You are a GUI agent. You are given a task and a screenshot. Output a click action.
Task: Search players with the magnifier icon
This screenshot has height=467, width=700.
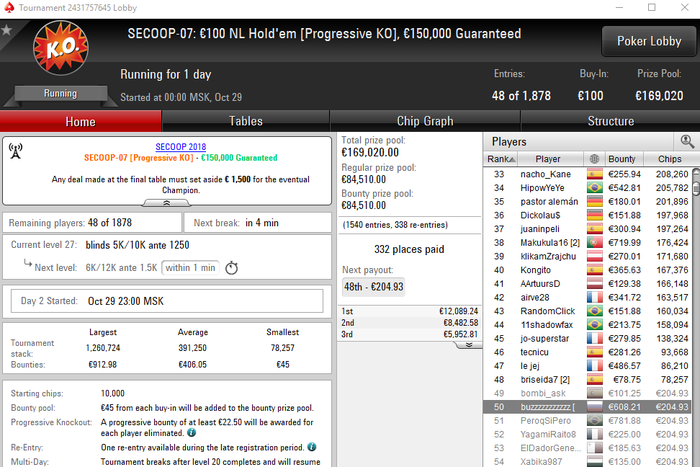coord(687,142)
